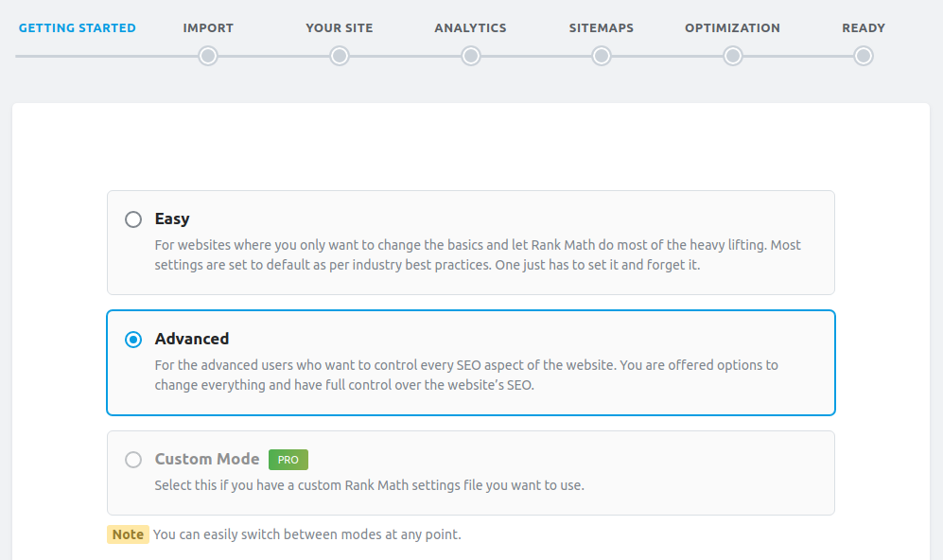The image size is (943, 560).
Task: Go to the Import step label
Action: [x=208, y=27]
